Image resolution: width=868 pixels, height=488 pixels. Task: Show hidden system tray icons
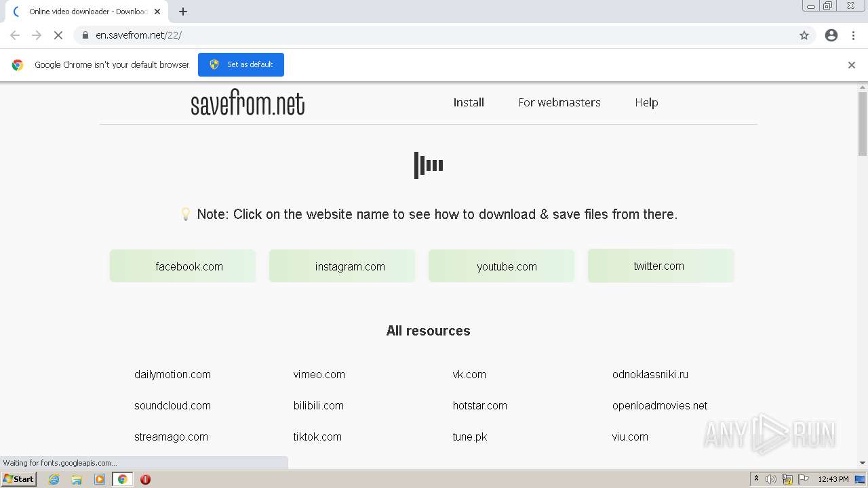756,479
